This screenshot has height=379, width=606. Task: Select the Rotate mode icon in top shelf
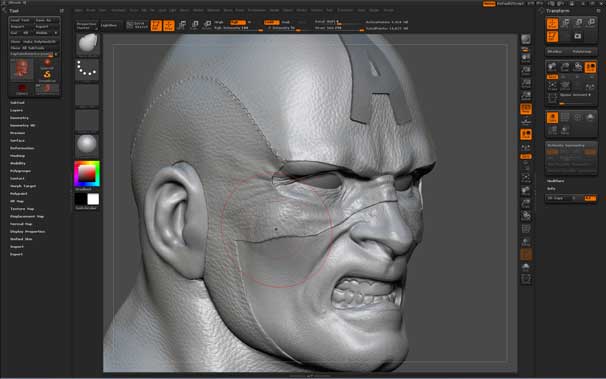207,25
